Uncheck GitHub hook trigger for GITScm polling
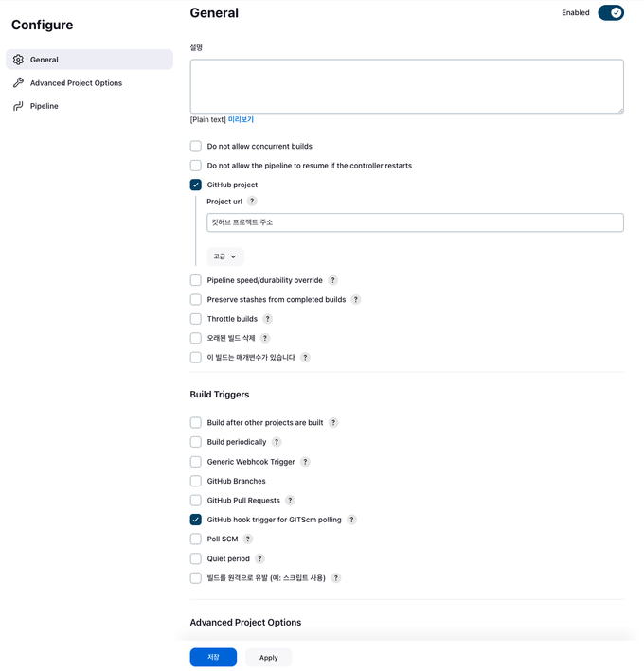This screenshot has height=671, width=644. (x=196, y=520)
